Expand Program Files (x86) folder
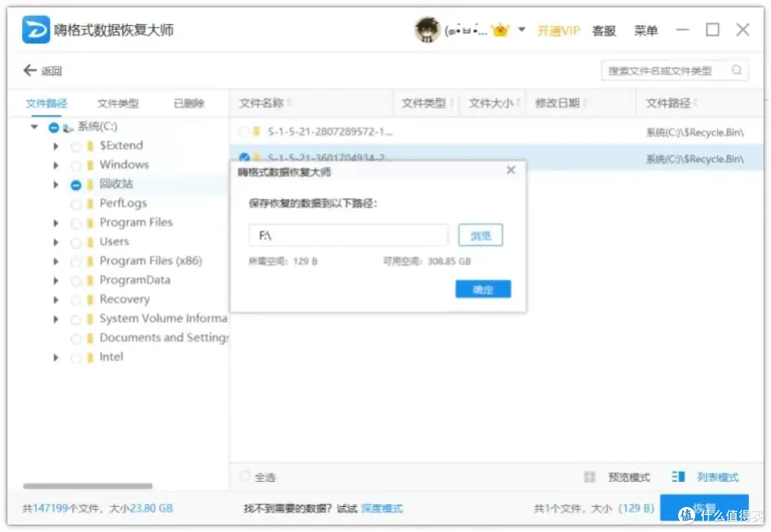 [56, 261]
